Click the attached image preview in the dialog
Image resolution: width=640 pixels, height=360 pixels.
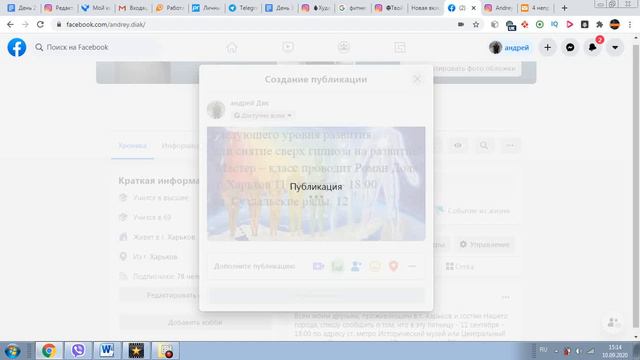(x=316, y=184)
